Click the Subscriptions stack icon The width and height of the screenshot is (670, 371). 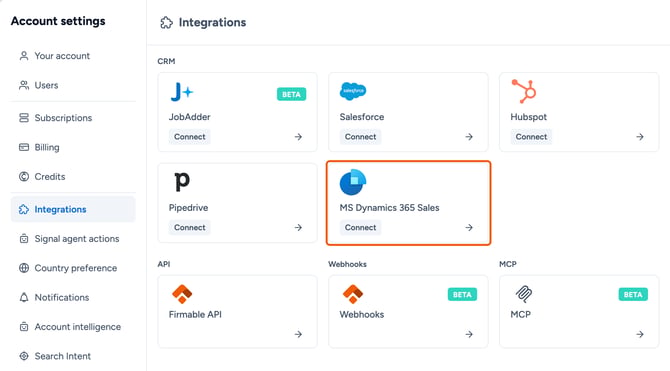pos(24,118)
